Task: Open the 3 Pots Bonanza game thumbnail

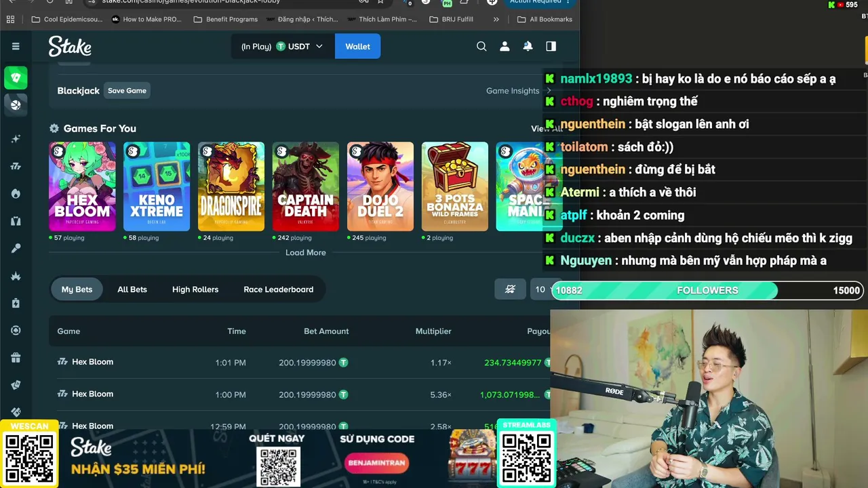Action: 455,186
